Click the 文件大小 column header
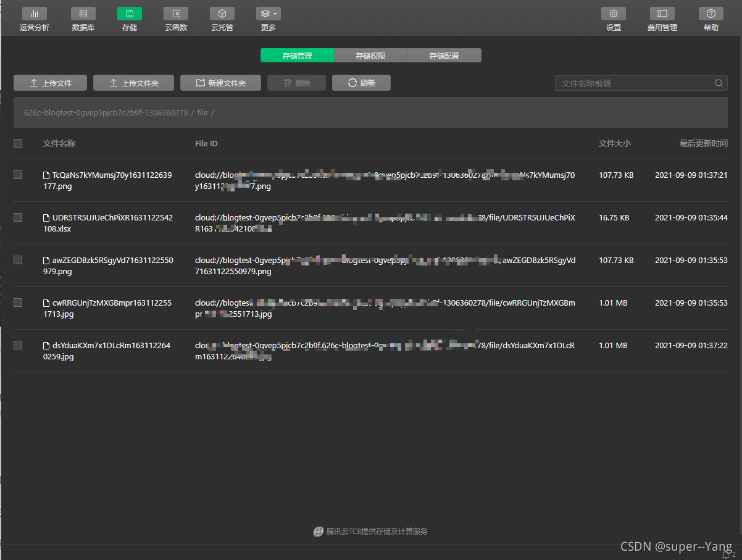 pos(615,143)
